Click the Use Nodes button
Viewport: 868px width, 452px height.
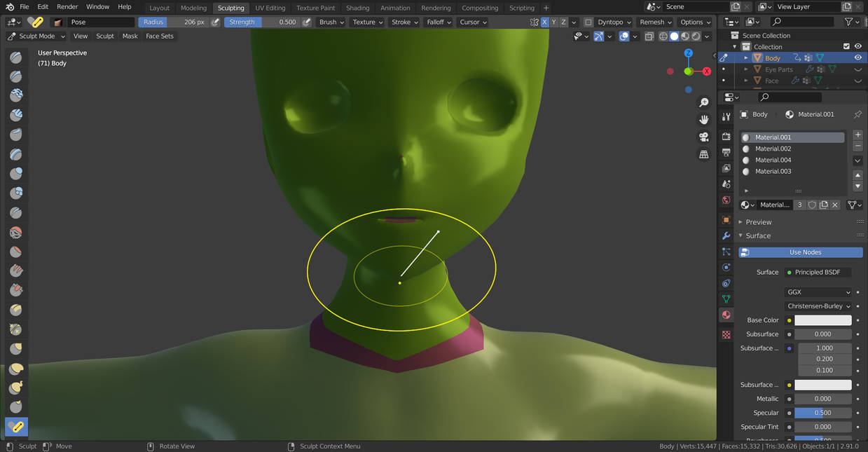(801, 252)
